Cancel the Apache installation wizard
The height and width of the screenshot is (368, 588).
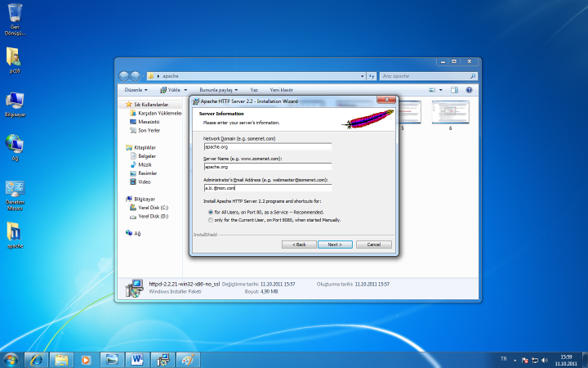pyautogui.click(x=373, y=245)
